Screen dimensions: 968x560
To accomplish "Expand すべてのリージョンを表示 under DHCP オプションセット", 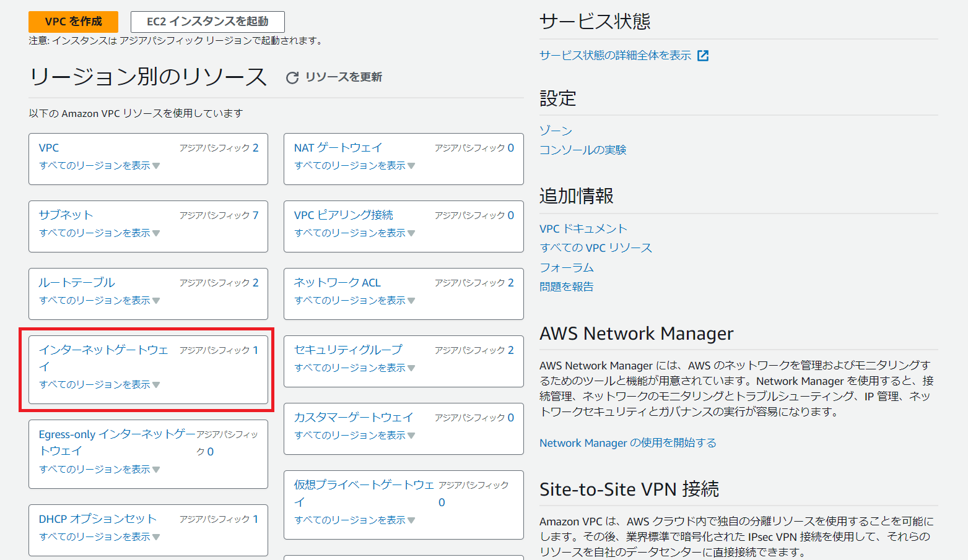I will (x=99, y=537).
